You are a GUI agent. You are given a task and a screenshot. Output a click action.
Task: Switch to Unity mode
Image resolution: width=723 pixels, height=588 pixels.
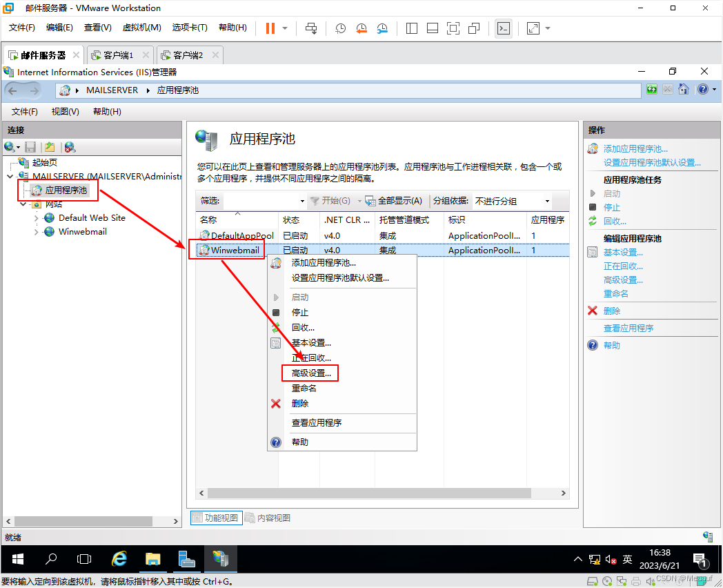[x=474, y=28]
